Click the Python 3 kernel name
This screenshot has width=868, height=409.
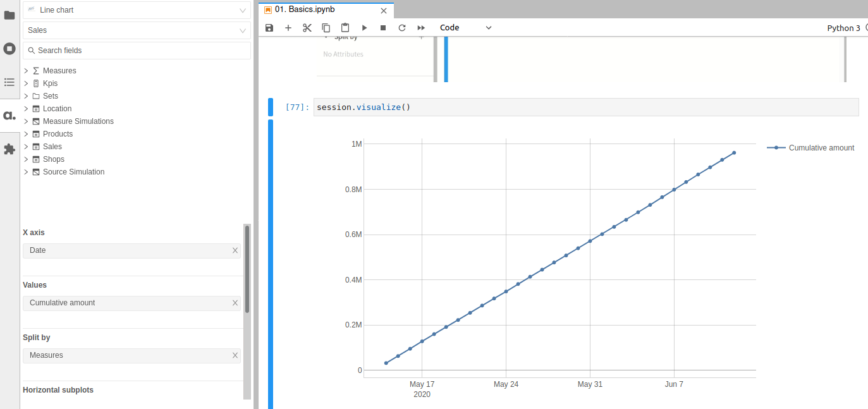(x=843, y=28)
